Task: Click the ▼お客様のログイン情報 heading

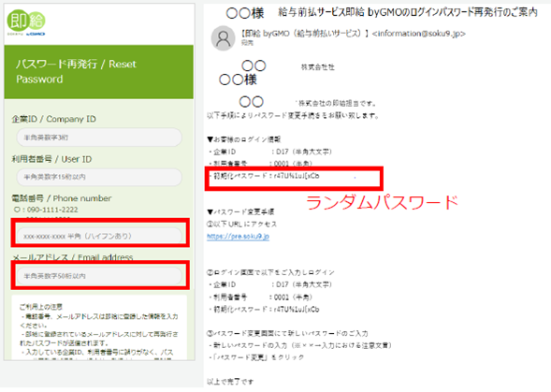Action: [244, 139]
